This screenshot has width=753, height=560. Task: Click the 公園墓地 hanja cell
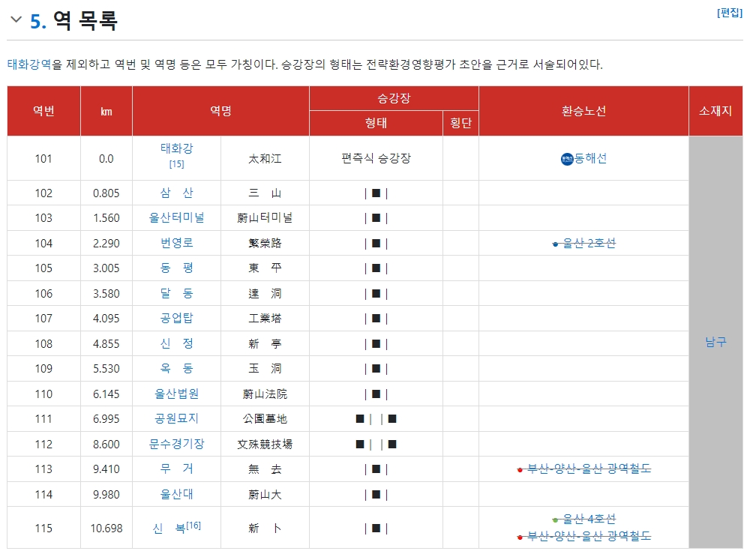coord(265,419)
